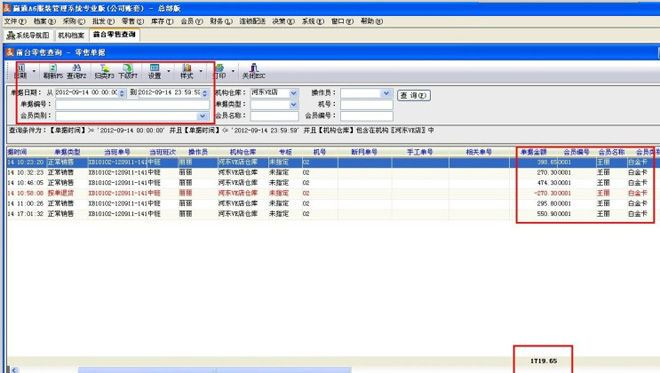Sort by the 机构仓库 column header

click(x=243, y=152)
